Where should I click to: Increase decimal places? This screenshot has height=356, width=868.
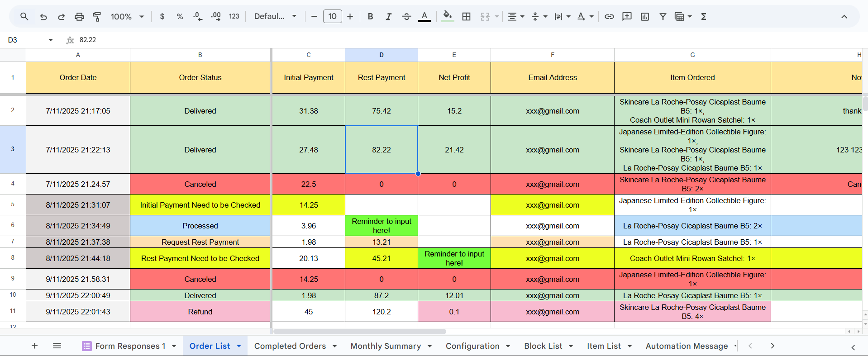pyautogui.click(x=216, y=17)
